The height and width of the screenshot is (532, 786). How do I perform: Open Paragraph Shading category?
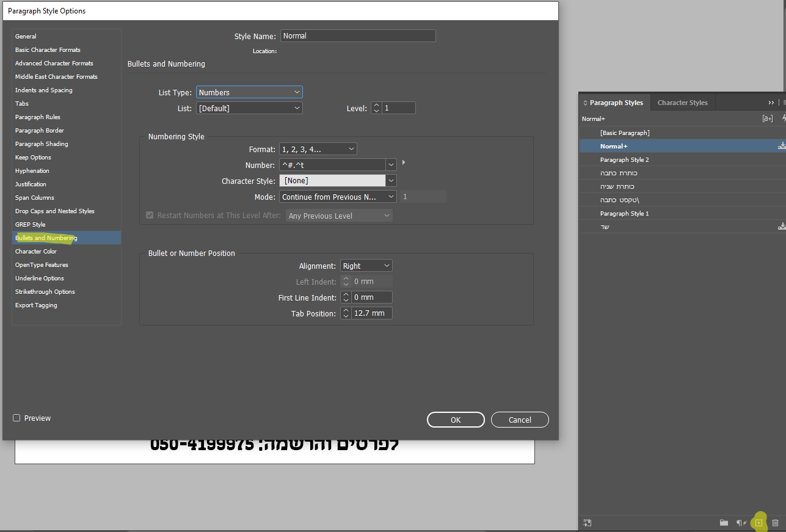(67, 144)
